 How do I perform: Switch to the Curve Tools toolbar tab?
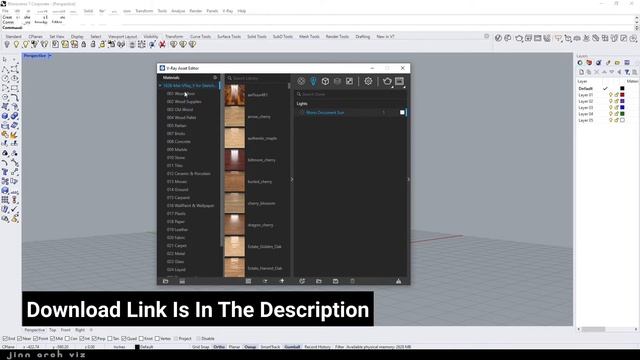point(200,36)
